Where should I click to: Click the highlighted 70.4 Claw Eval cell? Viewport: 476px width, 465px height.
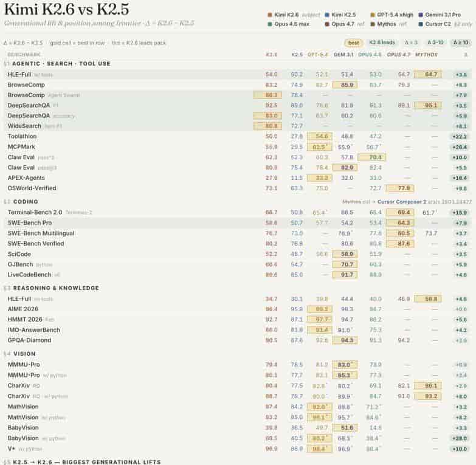(372, 157)
